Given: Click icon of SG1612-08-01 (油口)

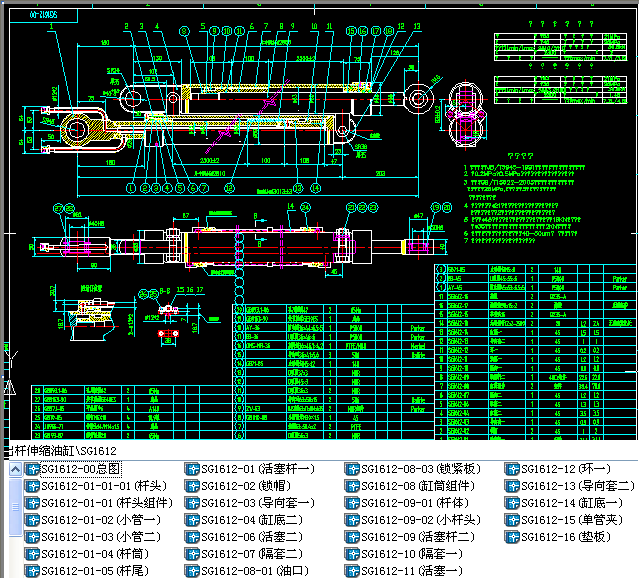Looking at the screenshot, I should pos(192,571).
